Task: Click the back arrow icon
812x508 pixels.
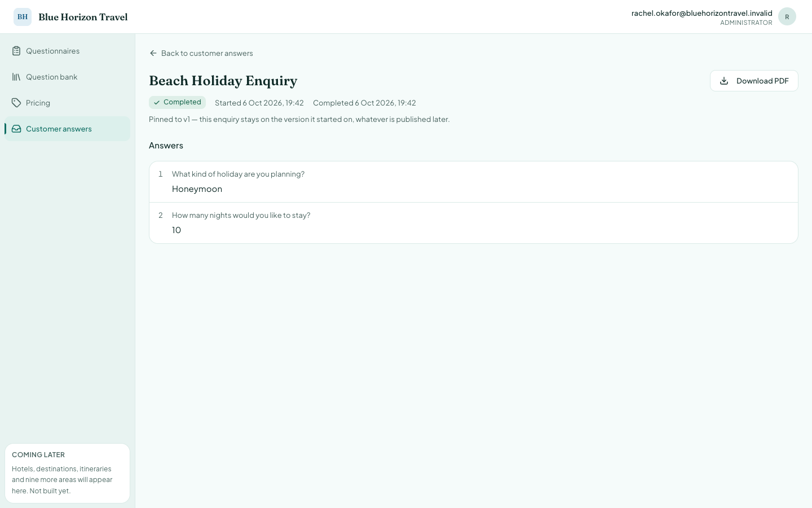Action: pyautogui.click(x=153, y=53)
